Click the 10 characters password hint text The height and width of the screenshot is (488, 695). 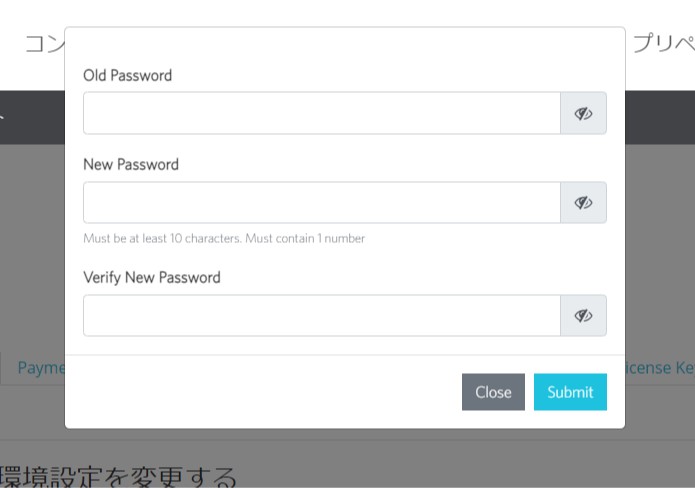(224, 238)
